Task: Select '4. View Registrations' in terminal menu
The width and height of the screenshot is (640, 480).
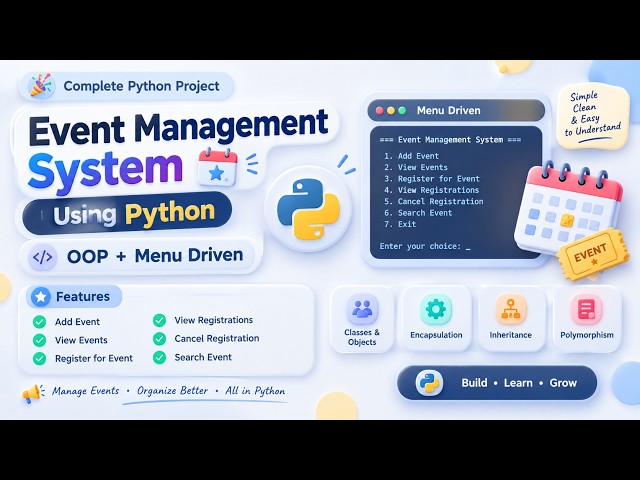Action: click(431, 190)
